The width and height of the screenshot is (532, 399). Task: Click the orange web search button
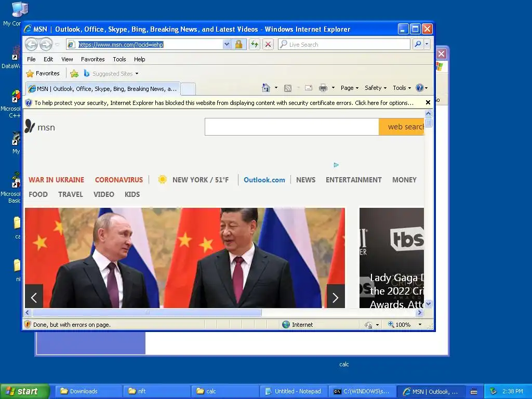402,127
